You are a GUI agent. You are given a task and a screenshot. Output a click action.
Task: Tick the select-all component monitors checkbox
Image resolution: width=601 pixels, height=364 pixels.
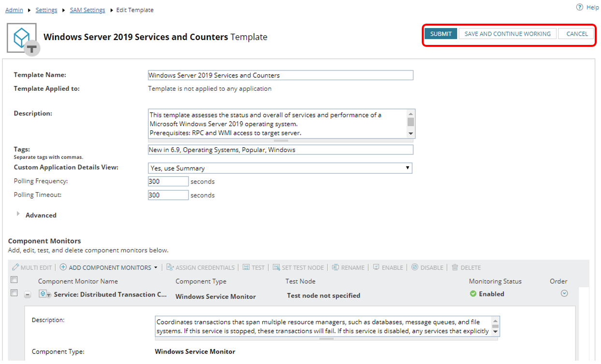click(14, 280)
